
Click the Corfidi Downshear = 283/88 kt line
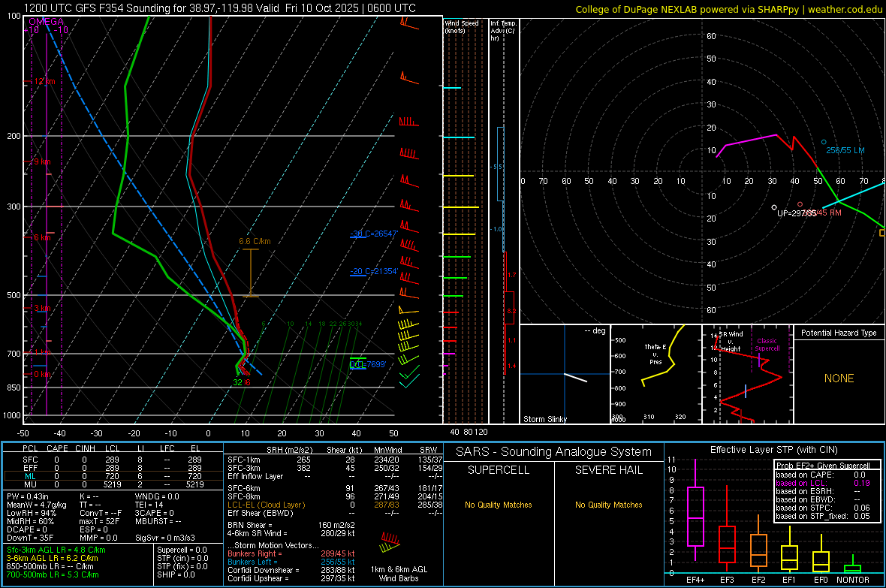pos(291,571)
